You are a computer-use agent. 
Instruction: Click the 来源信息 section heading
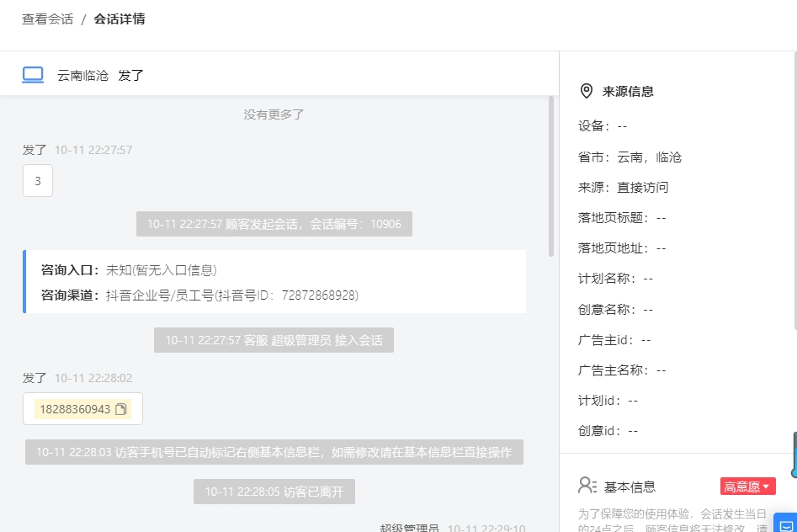628,92
